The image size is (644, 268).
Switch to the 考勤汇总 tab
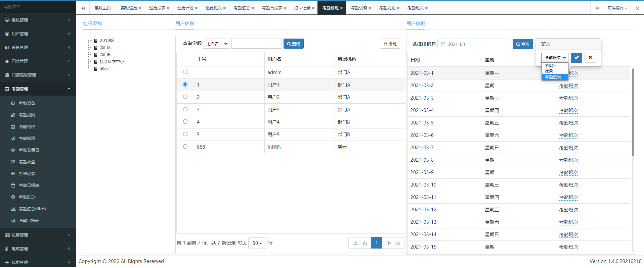[x=242, y=8]
